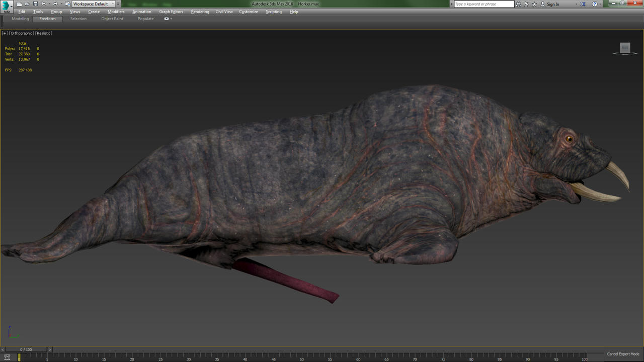Switch to the Populate ribbon tab
Image resolution: width=644 pixels, height=362 pixels.
pos(146,19)
